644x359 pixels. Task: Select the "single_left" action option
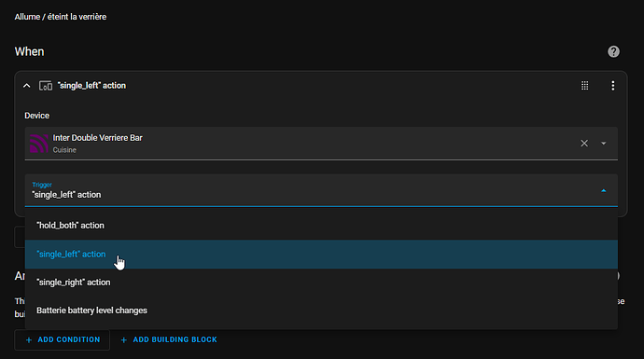321,255
